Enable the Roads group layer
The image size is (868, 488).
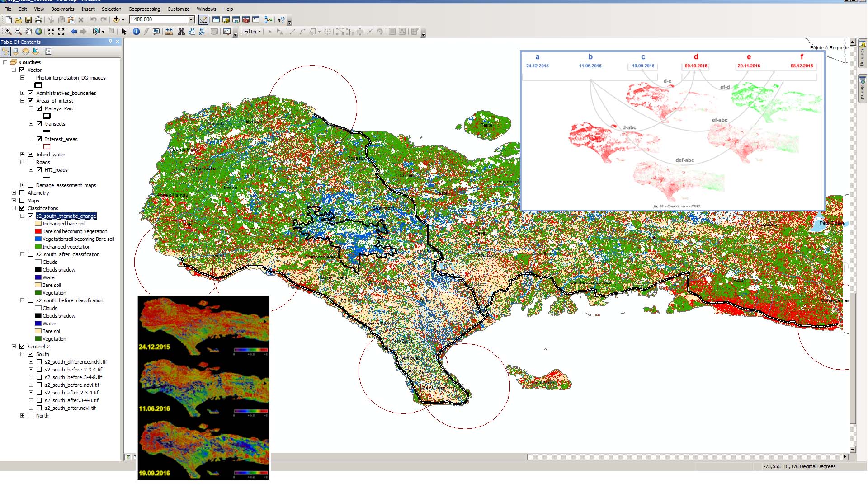(31, 162)
